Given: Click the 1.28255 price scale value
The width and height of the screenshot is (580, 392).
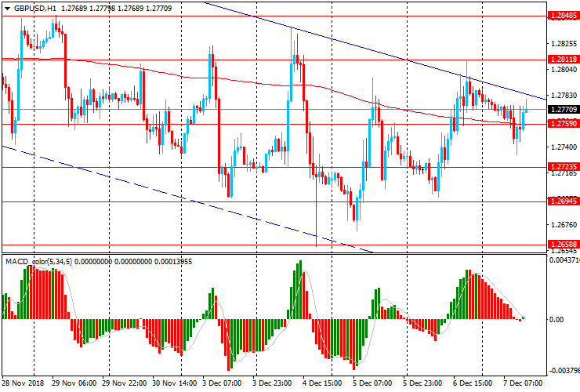Looking at the screenshot, I should 564,44.
